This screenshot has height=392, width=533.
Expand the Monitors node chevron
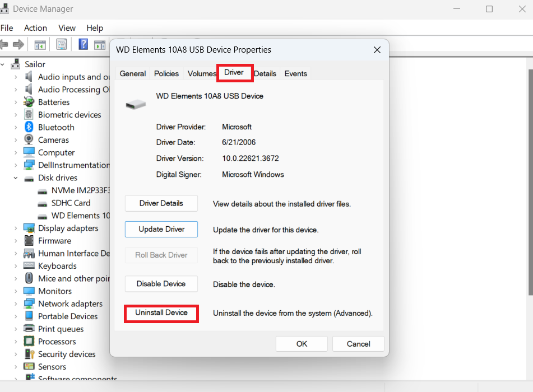tap(16, 291)
